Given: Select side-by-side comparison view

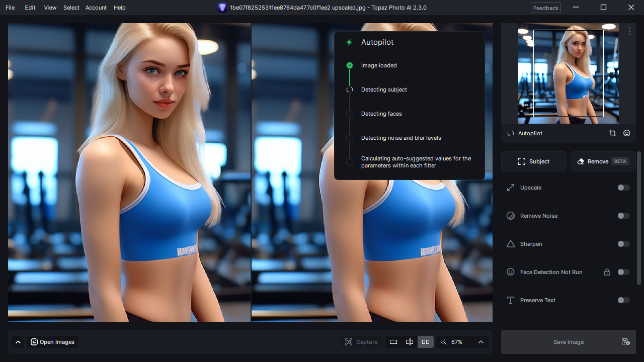Looking at the screenshot, I should [x=426, y=342].
